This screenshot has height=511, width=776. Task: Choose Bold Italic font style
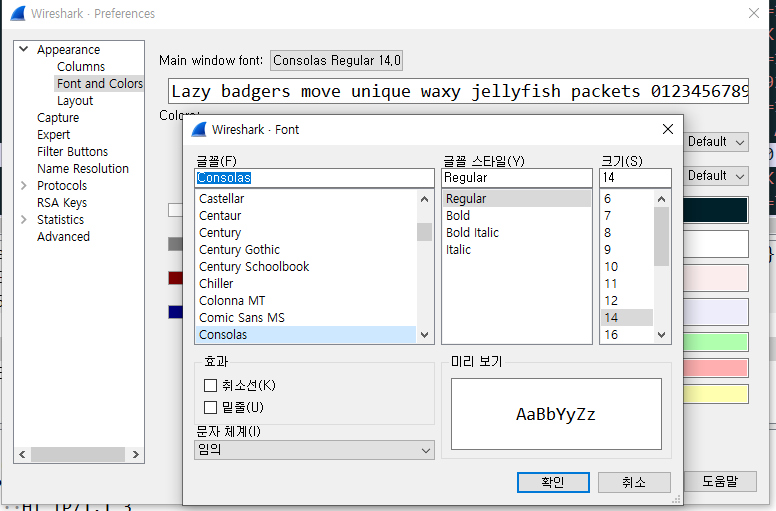click(x=517, y=232)
